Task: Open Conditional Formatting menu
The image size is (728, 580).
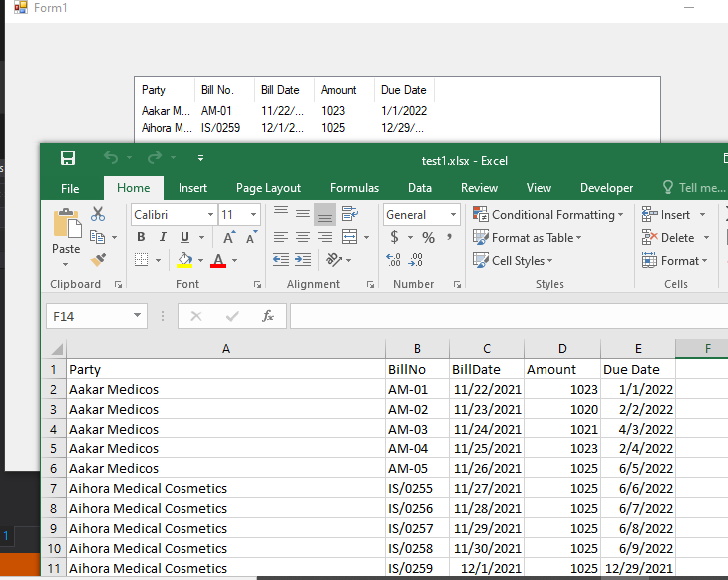Action: click(547, 215)
